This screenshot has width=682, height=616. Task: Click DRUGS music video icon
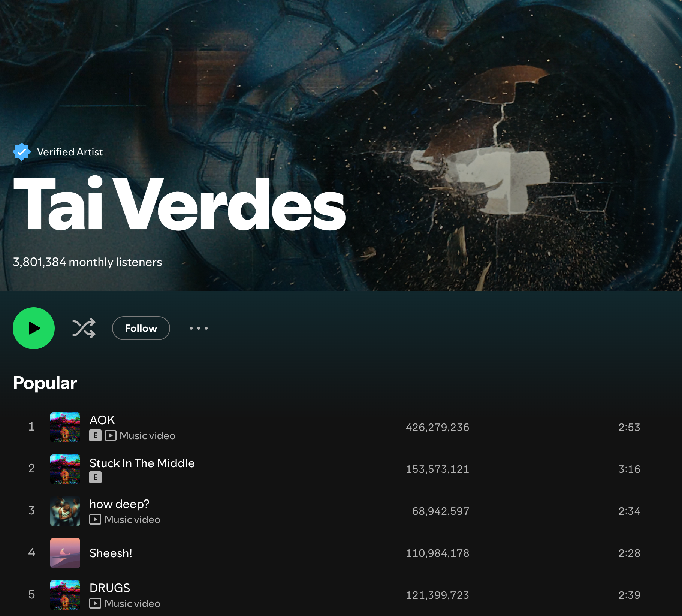(95, 603)
